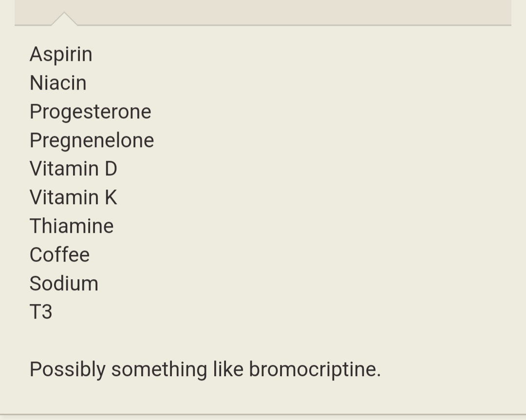The width and height of the screenshot is (526, 420).
Task: Click the letter K after Vitamin
Action: 111,197
